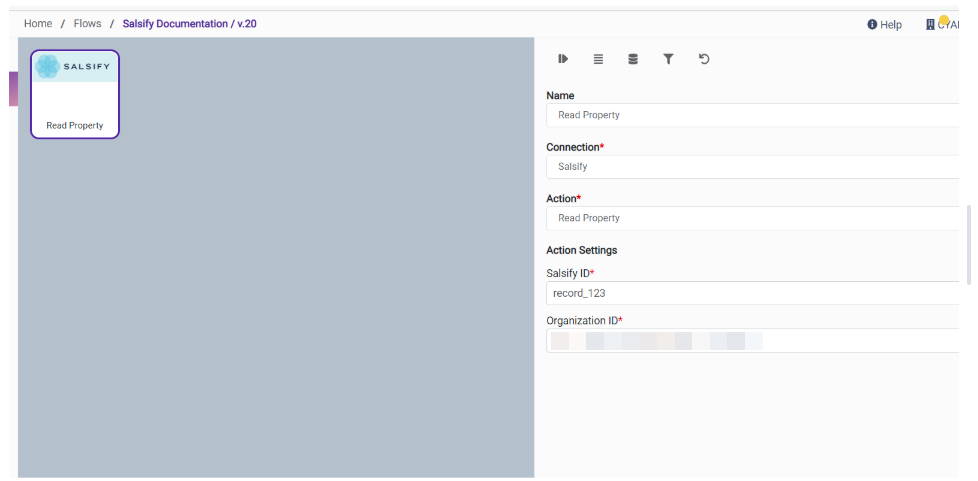Screen dimensions: 978x481
Task: Click the building organization icon
Action: 930,24
